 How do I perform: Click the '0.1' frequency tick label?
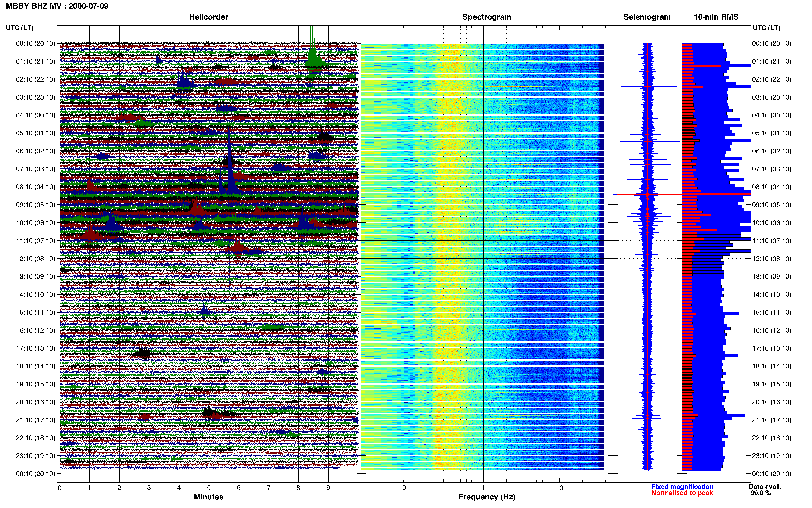(x=407, y=487)
